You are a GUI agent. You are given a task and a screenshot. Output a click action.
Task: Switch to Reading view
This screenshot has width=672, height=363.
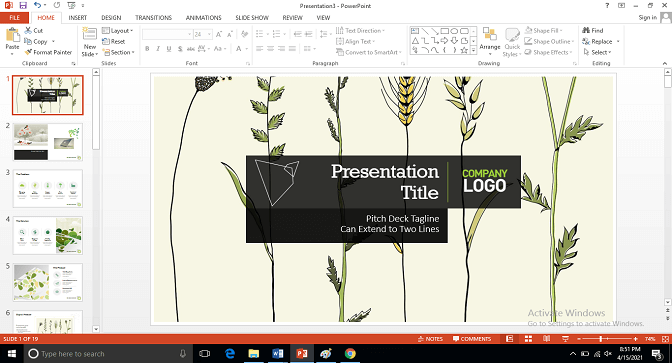coord(546,339)
